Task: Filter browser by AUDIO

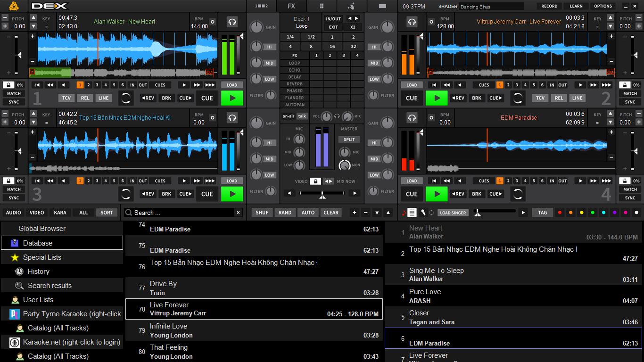Action: click(x=14, y=213)
